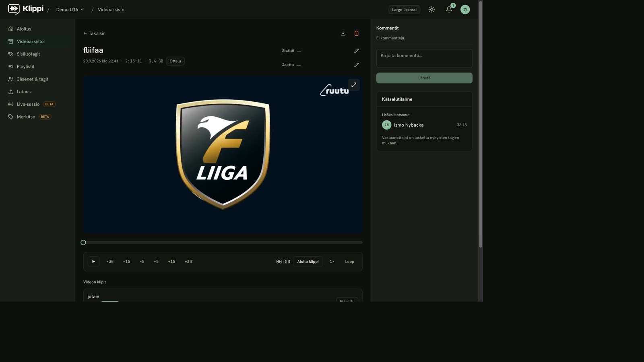Delete the video using the trash icon
Image resolution: width=644 pixels, height=362 pixels.
356,33
